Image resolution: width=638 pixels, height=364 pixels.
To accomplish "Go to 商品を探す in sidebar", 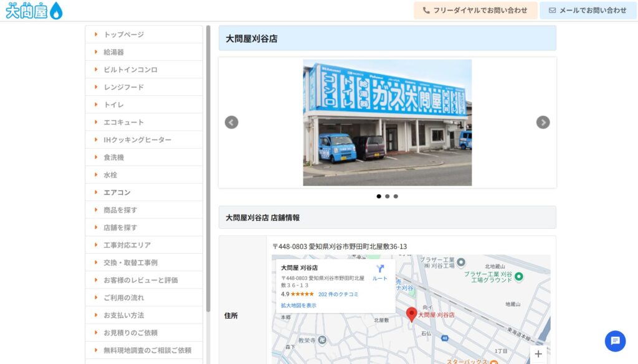I will coord(144,210).
